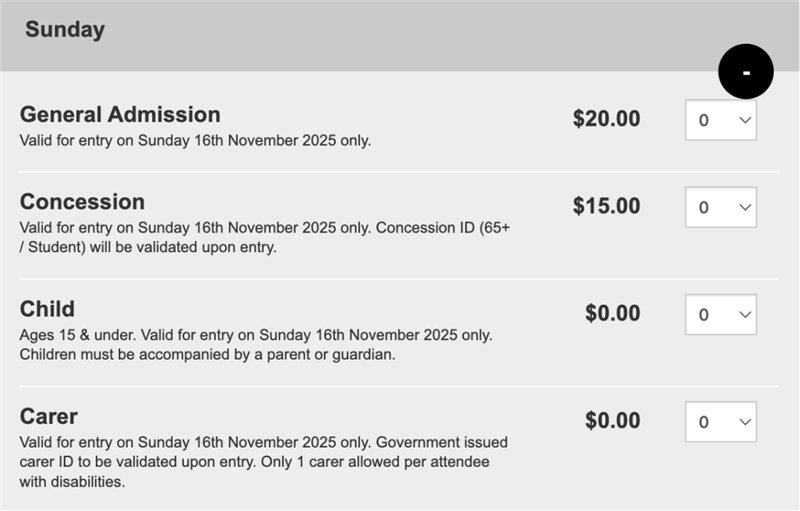
Task: Click the zero value in Concession selector
Action: tap(703, 208)
